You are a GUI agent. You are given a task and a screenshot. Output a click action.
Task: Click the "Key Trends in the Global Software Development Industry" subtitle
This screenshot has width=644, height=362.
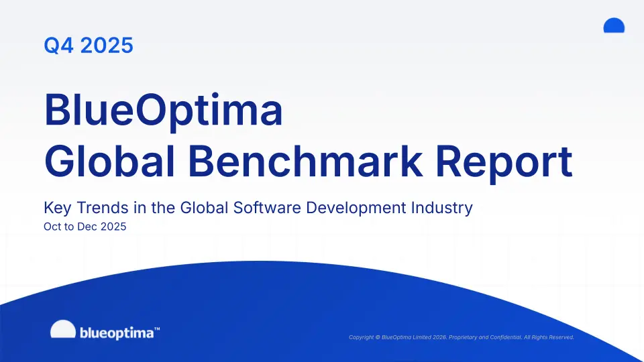(x=258, y=208)
